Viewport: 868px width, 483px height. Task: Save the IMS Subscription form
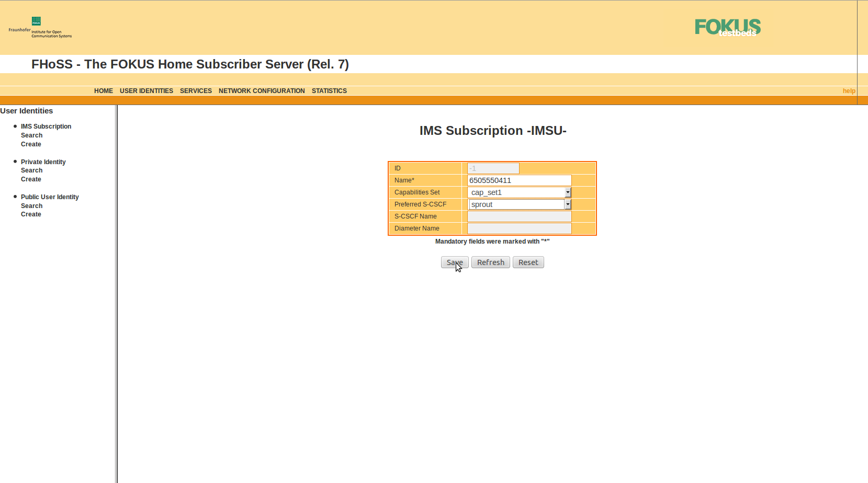pyautogui.click(x=454, y=262)
